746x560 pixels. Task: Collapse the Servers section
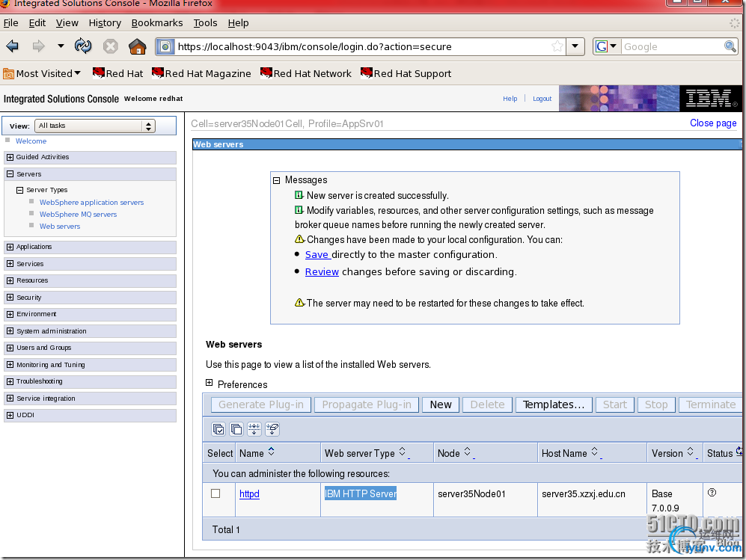[x=10, y=174]
